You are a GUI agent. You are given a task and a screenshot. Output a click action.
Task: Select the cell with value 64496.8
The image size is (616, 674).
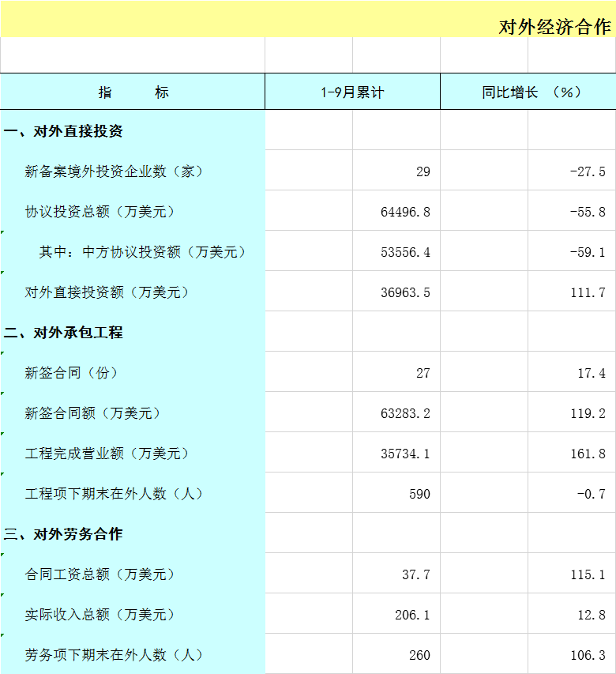click(x=405, y=212)
